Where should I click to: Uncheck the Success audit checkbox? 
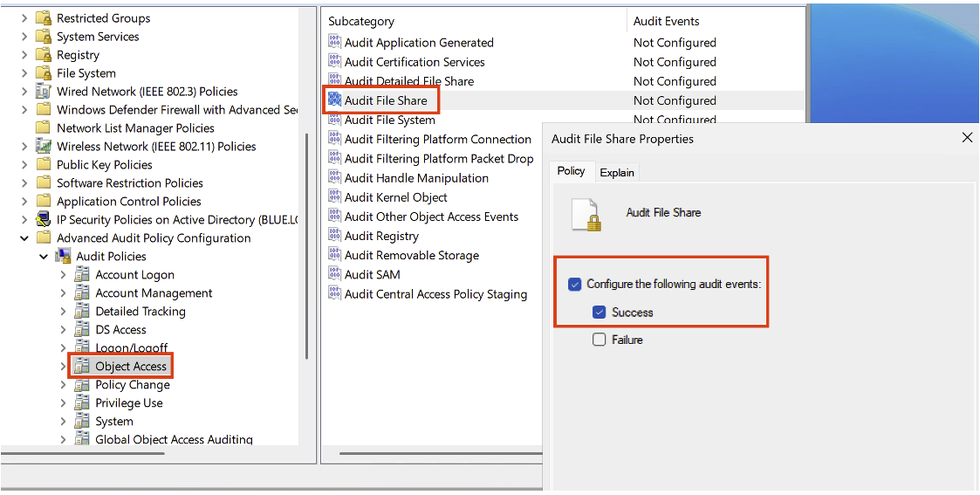599,312
